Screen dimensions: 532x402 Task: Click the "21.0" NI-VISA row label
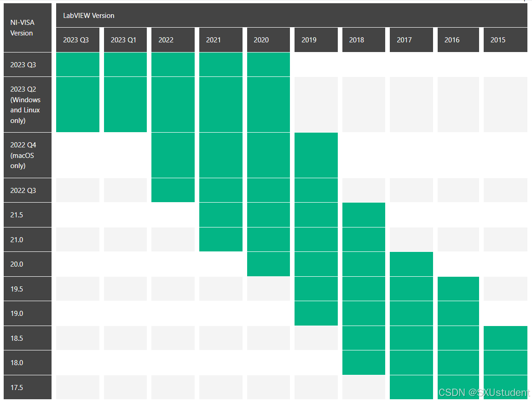tap(28, 239)
